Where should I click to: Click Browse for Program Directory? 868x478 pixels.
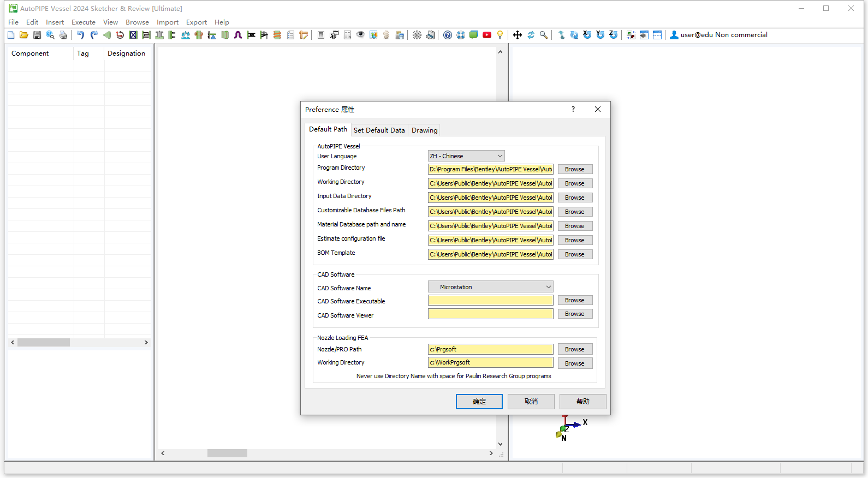(575, 170)
